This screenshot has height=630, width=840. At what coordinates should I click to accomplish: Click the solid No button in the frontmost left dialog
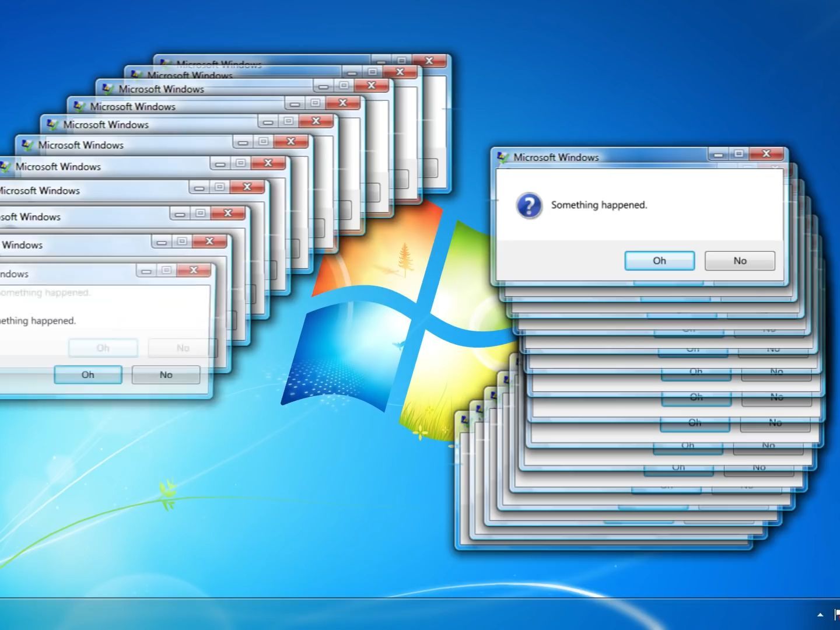(166, 374)
